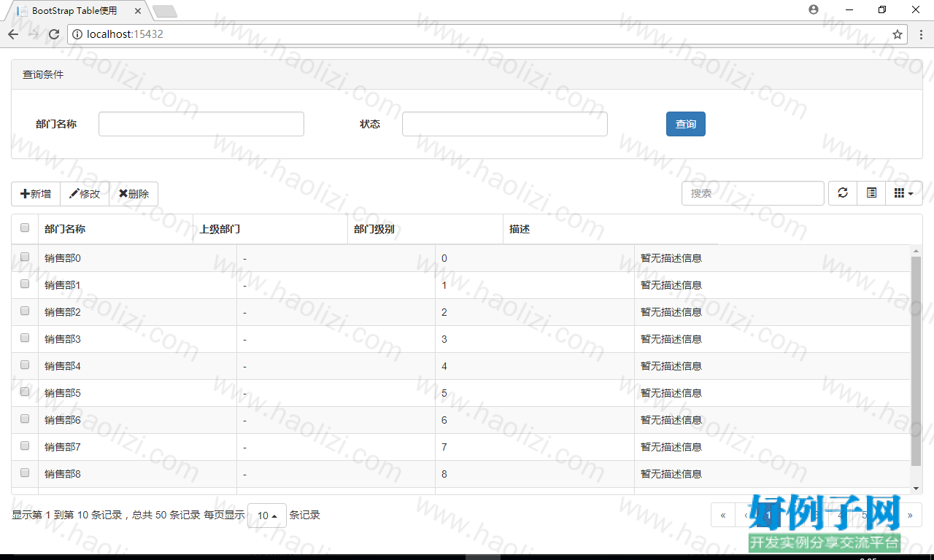The image size is (934, 560).
Task: Click into the 搜索 search box
Action: point(753,193)
